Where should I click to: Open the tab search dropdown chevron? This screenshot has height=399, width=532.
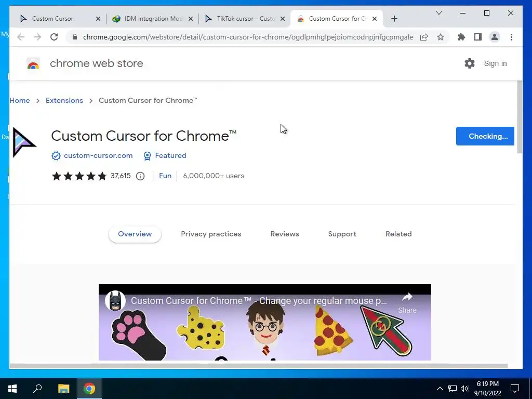pyautogui.click(x=438, y=13)
